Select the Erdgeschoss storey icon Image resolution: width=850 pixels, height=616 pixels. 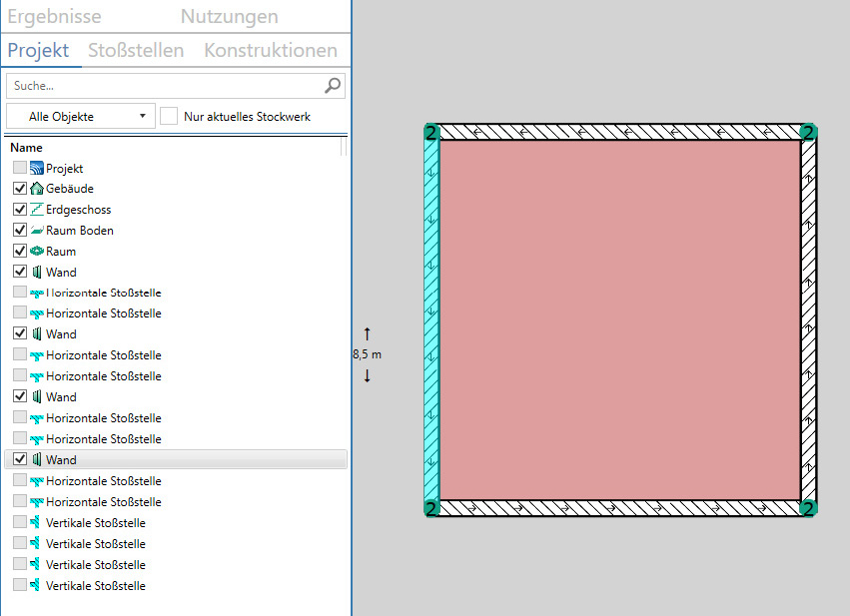point(37,209)
